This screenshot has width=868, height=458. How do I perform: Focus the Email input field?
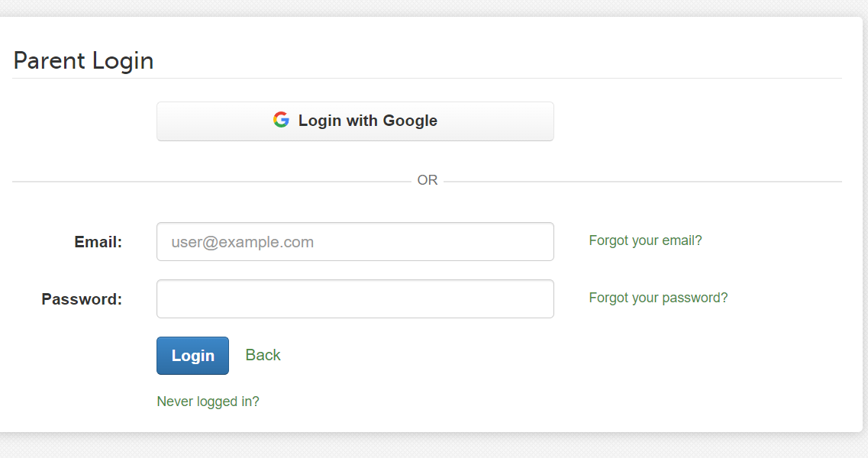pyautogui.click(x=355, y=241)
